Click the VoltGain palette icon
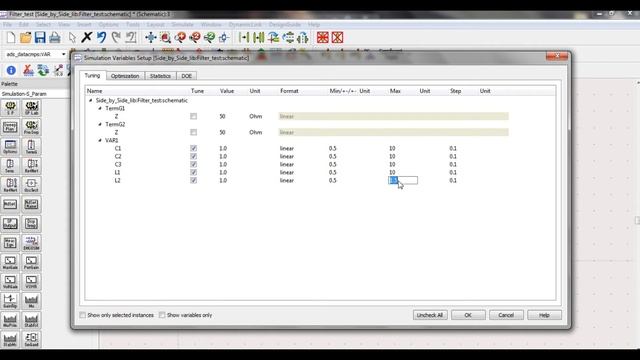The image size is (640, 360). pos(10,281)
